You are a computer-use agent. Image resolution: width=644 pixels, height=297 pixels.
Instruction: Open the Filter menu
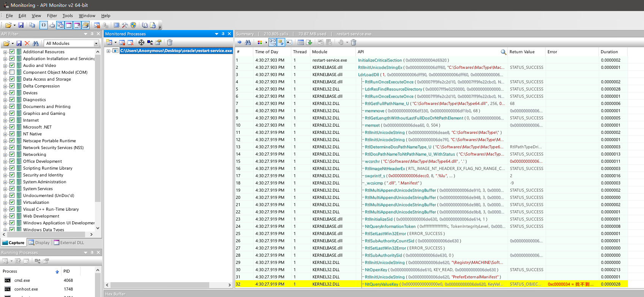click(x=52, y=16)
